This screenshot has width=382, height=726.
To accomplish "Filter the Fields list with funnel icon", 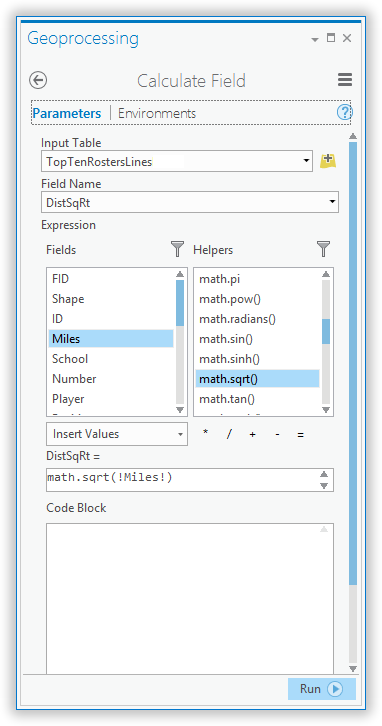I will point(177,249).
